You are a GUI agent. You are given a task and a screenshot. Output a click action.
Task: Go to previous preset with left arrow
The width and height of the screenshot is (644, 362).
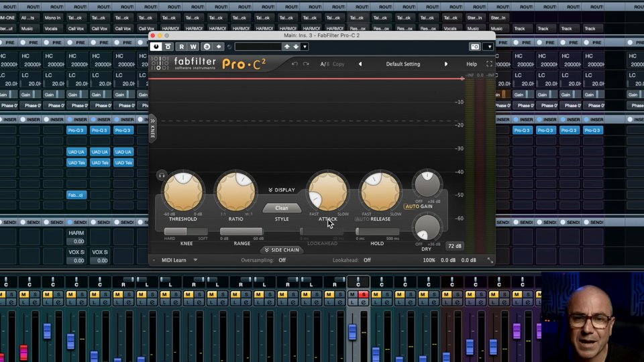click(x=360, y=64)
